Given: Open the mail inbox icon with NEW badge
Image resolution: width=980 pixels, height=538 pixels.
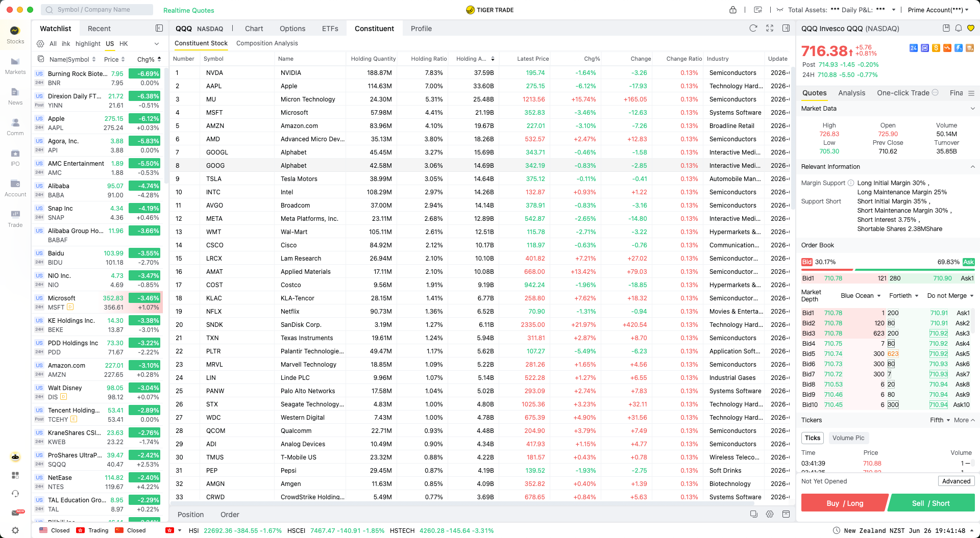Looking at the screenshot, I should coord(15,513).
